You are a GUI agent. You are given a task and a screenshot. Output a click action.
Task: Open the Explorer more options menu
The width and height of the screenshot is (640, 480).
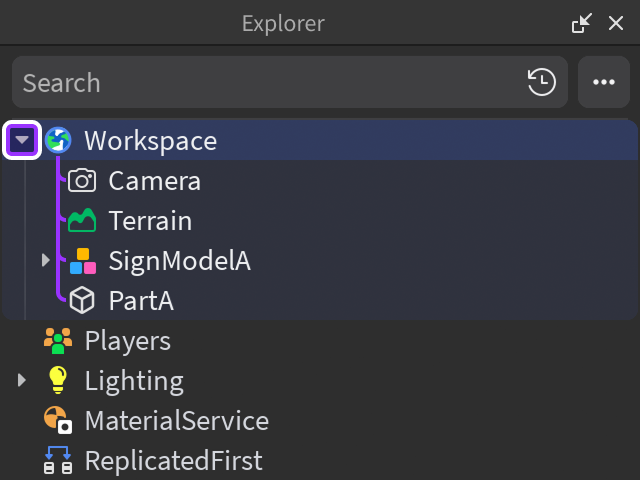604,82
